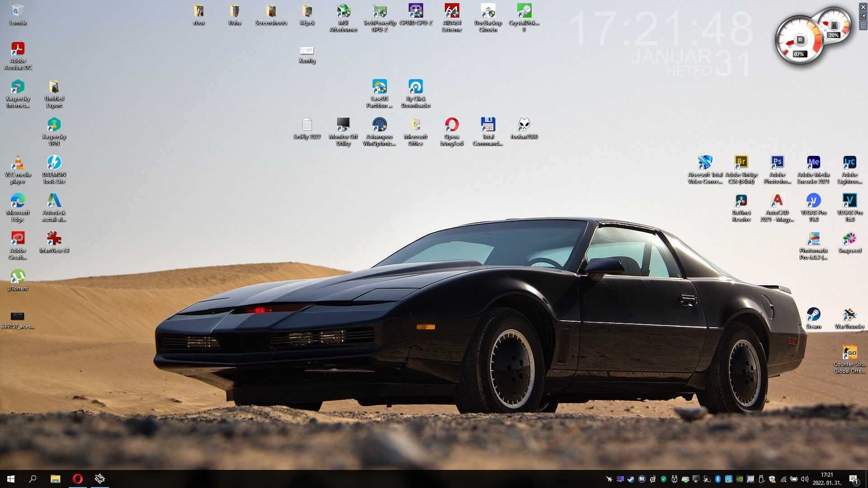Open Wi-Fi network tray icon
Image resolution: width=868 pixels, height=488 pixels.
click(783, 479)
